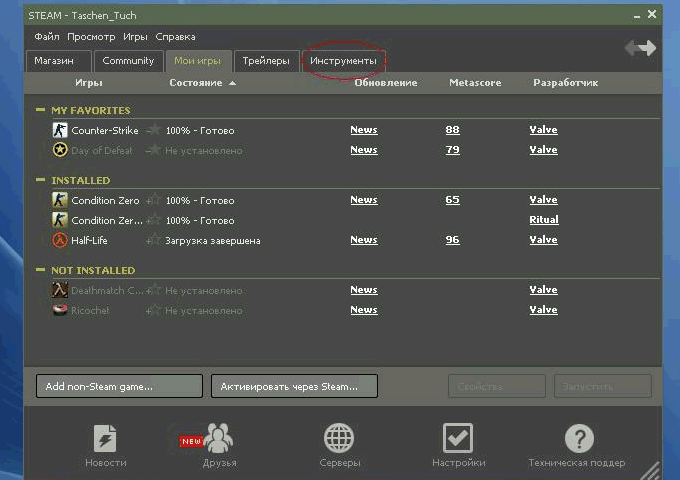The width and height of the screenshot is (680, 480).
Task: Open Valve link for Half-Life
Action: click(x=543, y=240)
